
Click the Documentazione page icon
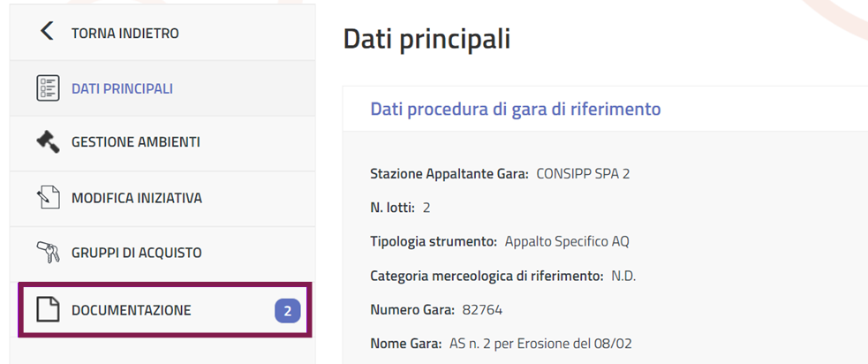coord(48,310)
